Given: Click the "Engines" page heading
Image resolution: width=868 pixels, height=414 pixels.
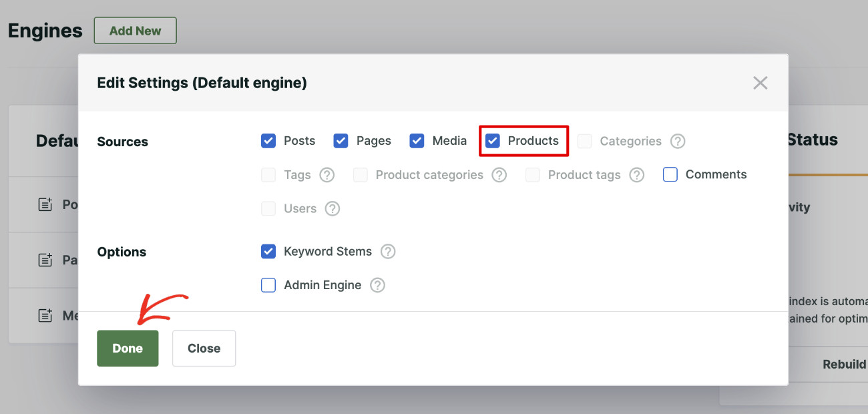Looking at the screenshot, I should click(45, 31).
